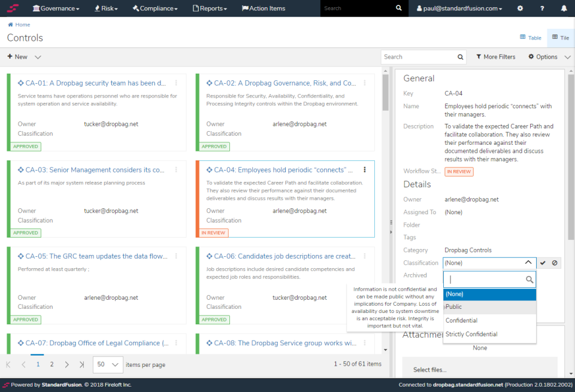Open the help question mark icon

[542, 8]
